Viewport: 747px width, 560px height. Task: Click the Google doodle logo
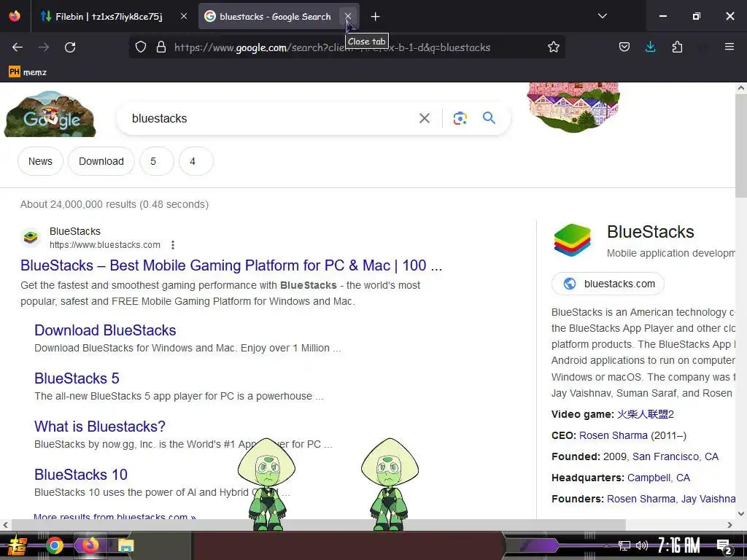50,114
